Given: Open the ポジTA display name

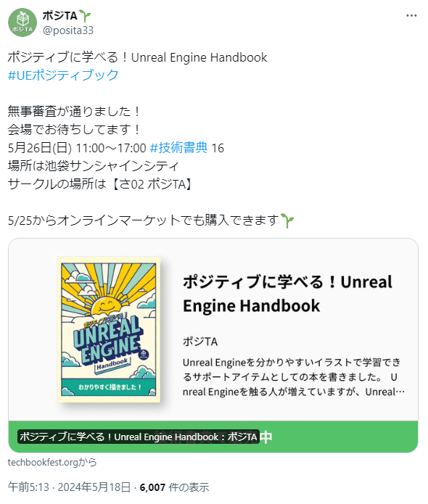Looking at the screenshot, I should 59,15.
